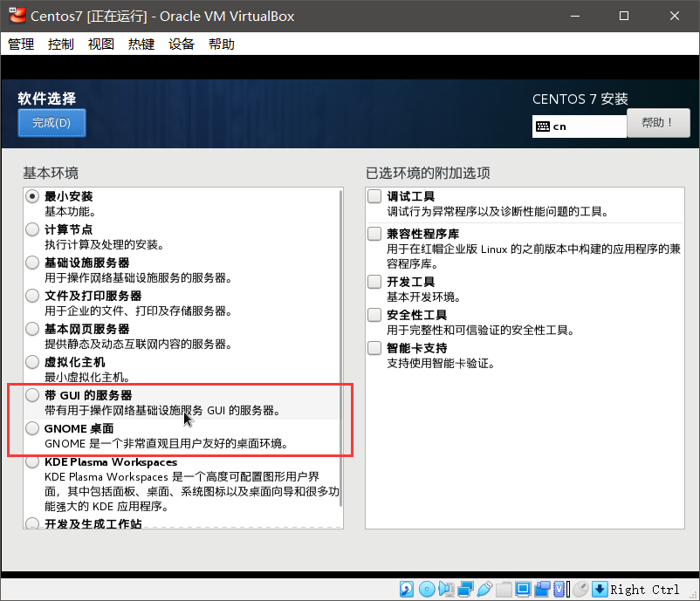Enable the 调试工具 add-on checkbox
The width and height of the screenshot is (700, 601).
(x=374, y=196)
